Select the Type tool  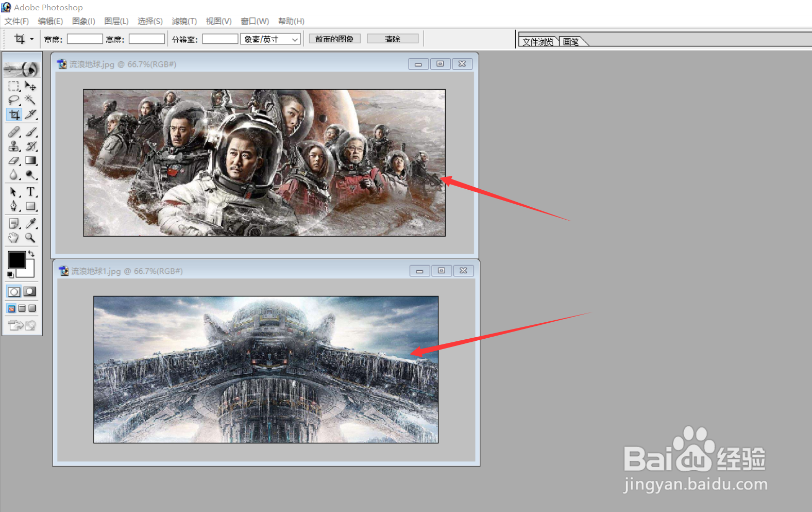click(30, 192)
